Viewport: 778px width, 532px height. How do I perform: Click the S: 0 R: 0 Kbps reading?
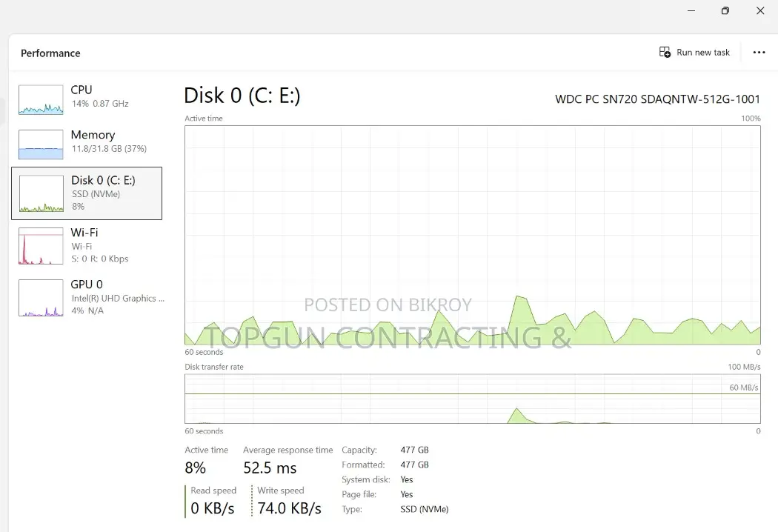click(x=100, y=259)
